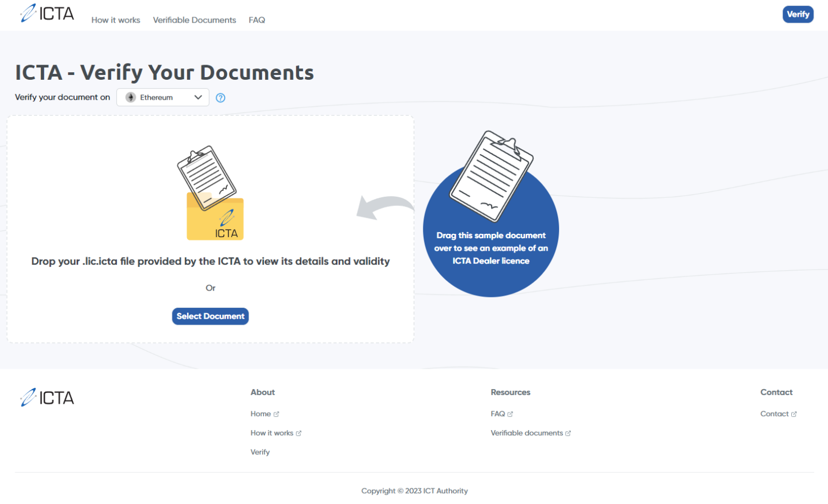Click the external link icon beside Contact

click(x=795, y=413)
